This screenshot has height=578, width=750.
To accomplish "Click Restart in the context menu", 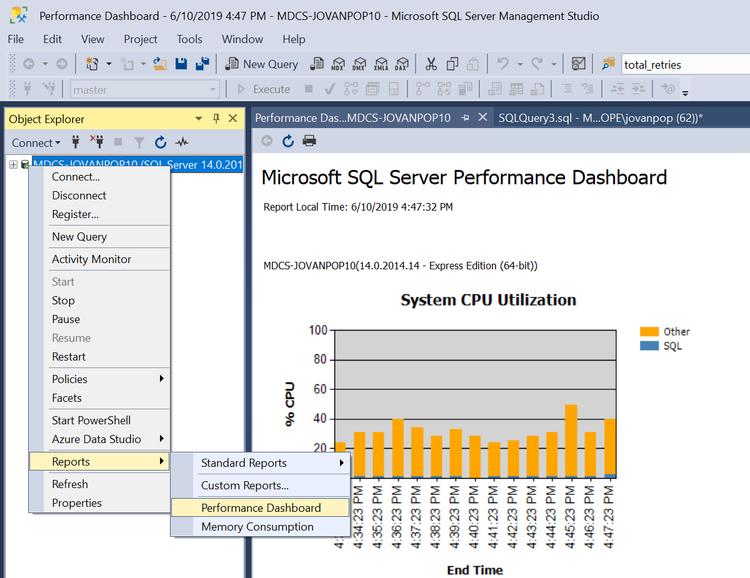I will pos(69,357).
